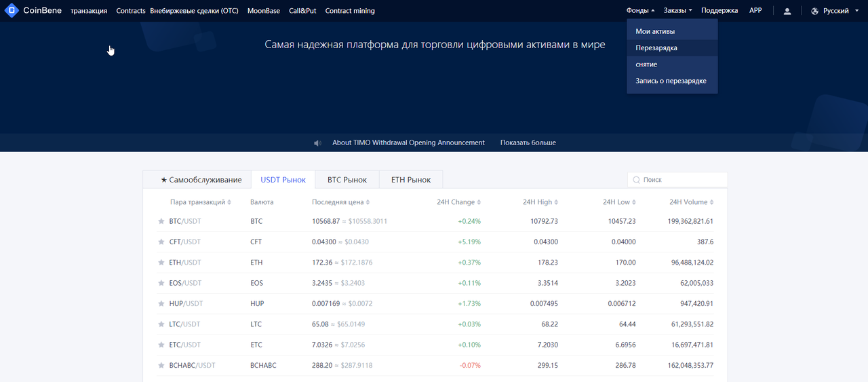Viewport: 868px width, 382px height.
Task: Open the Русский language dropdown
Action: (840, 11)
